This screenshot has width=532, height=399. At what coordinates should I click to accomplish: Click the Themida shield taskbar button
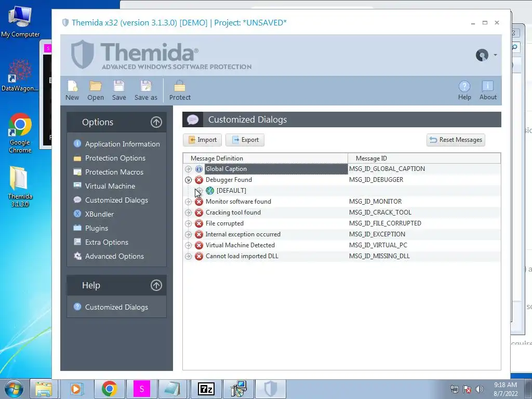tap(270, 389)
